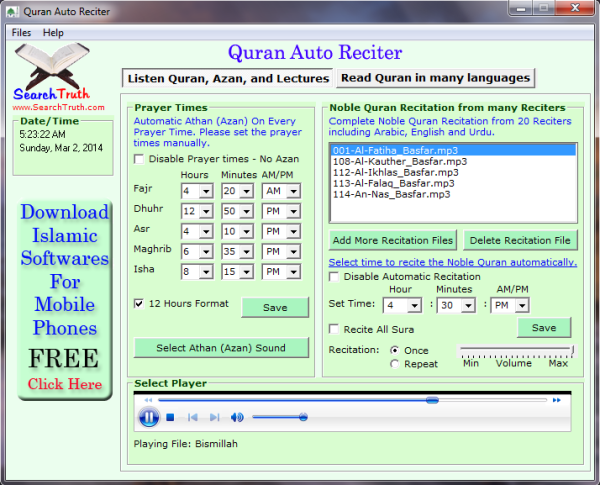Click Delete Recitation File button

coord(520,240)
